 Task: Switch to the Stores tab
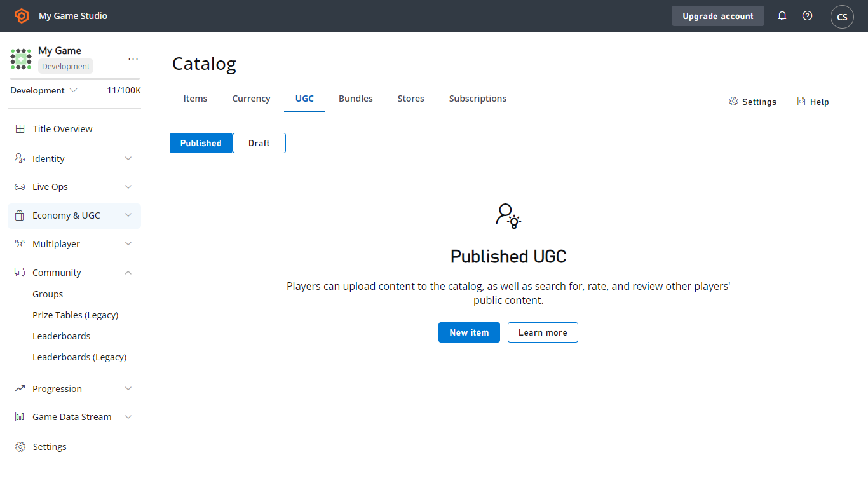(x=411, y=99)
